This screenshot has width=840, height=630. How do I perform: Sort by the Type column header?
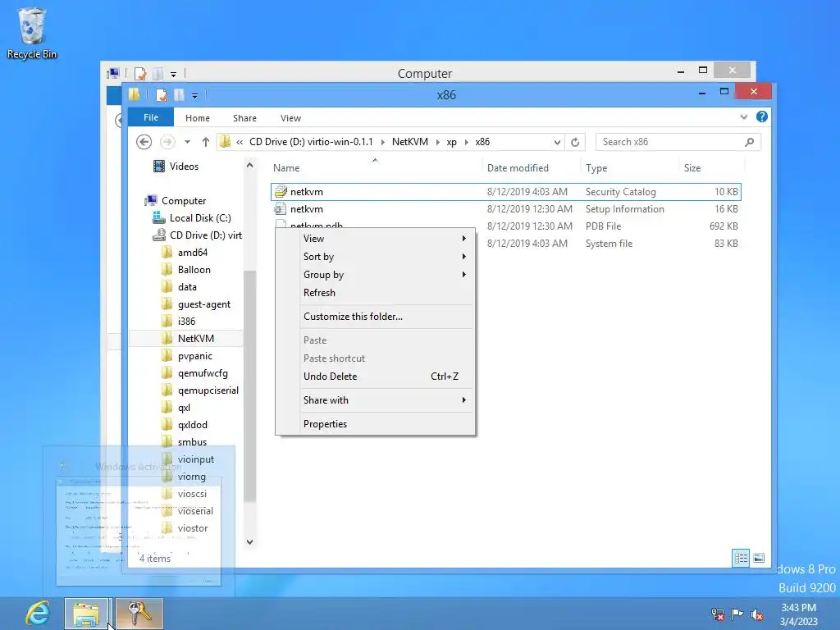[596, 167]
